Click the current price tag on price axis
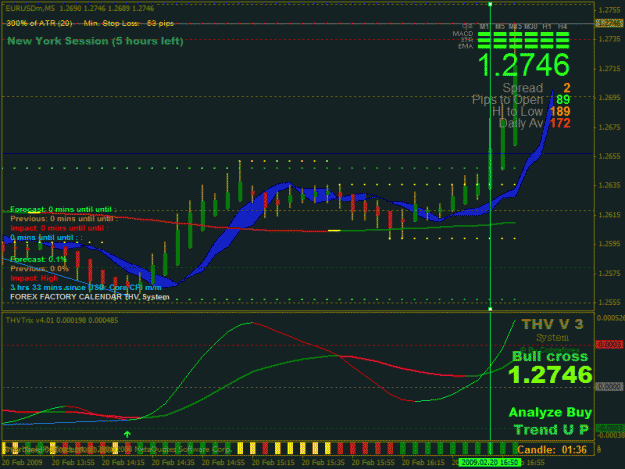This screenshot has width=625, height=469. tap(609, 24)
